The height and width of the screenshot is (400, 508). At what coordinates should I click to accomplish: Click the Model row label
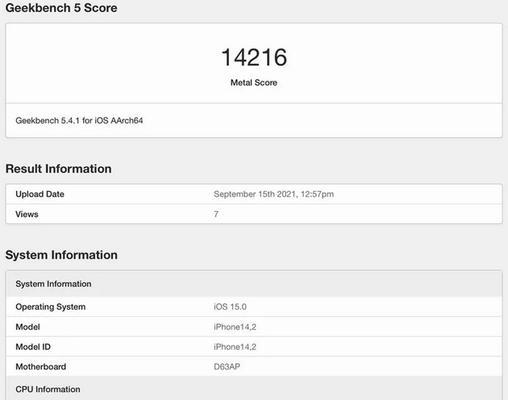28,327
